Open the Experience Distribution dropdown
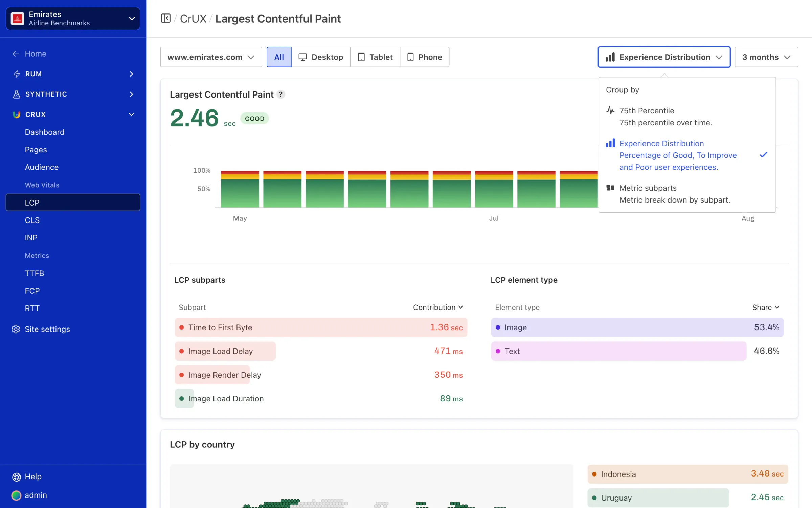 (x=664, y=57)
